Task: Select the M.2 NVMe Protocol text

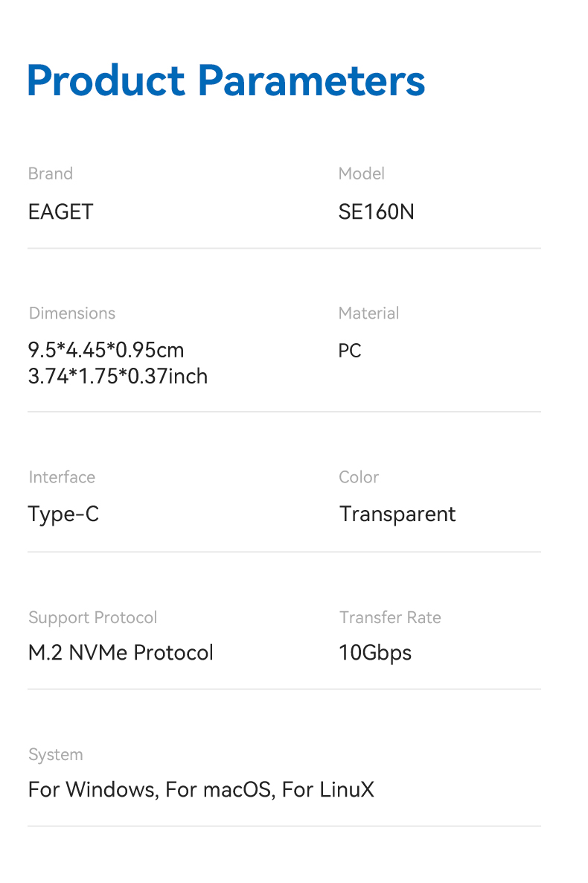Action: 121,653
